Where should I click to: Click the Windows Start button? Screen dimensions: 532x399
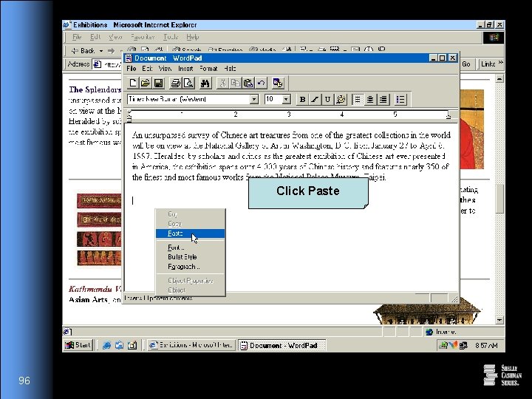point(78,345)
